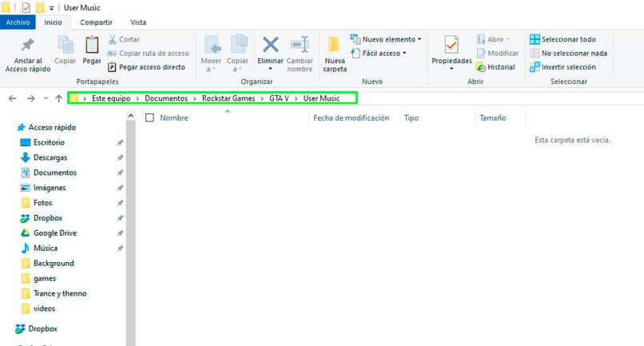
Task: Sort by Fecha de modificación column
Action: [351, 118]
